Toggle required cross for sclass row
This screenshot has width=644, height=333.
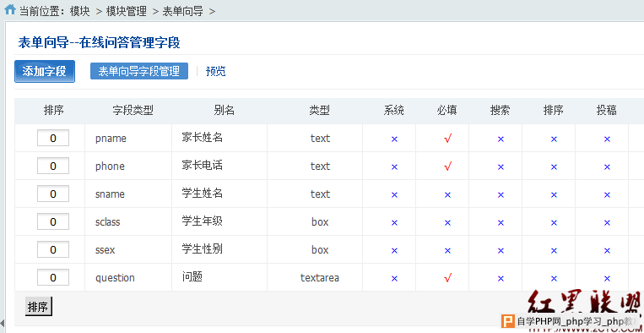point(447,223)
